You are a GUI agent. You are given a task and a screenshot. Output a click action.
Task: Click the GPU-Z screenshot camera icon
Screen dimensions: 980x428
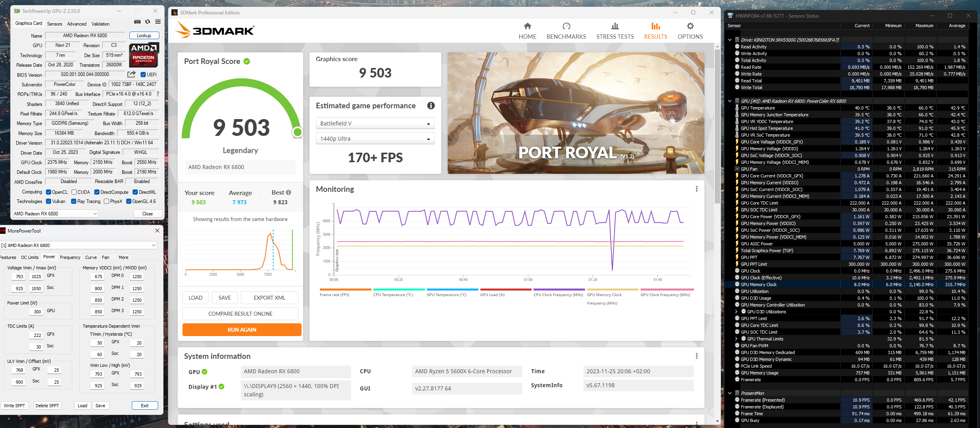tap(137, 22)
